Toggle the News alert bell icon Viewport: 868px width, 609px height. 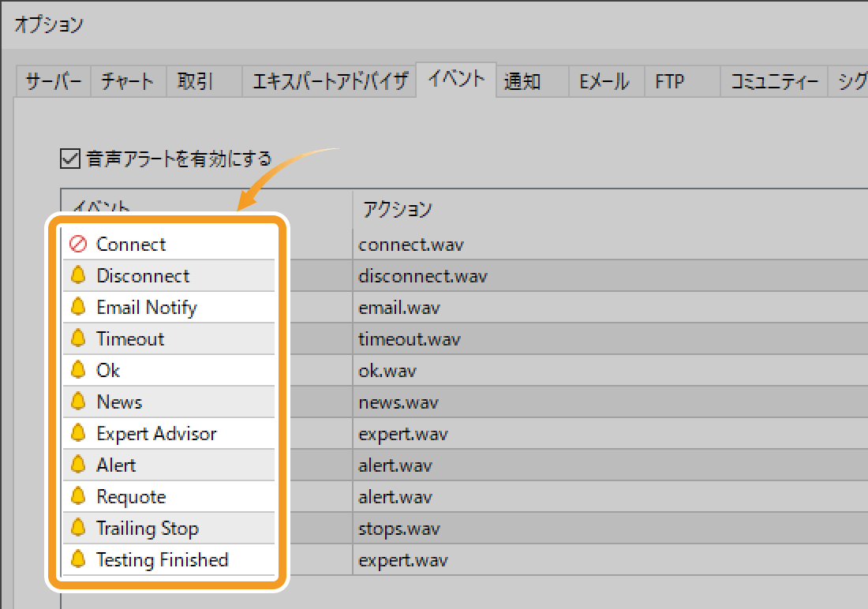tap(77, 402)
